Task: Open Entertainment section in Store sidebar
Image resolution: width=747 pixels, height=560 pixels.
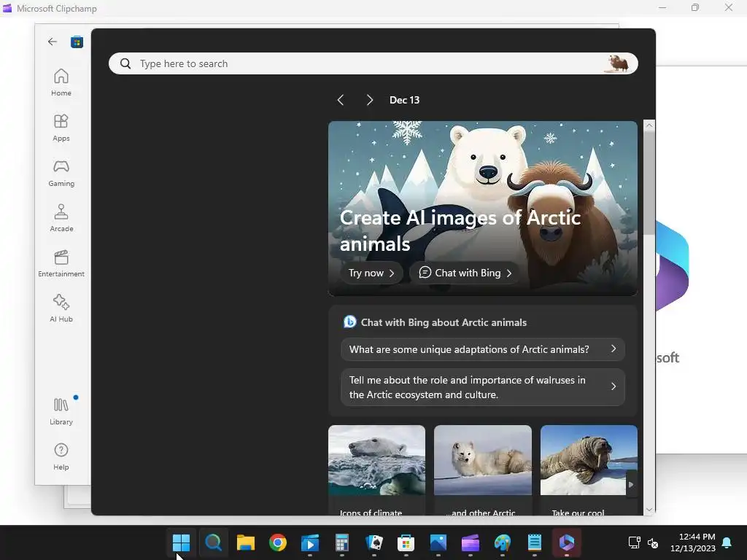Action: (x=61, y=263)
